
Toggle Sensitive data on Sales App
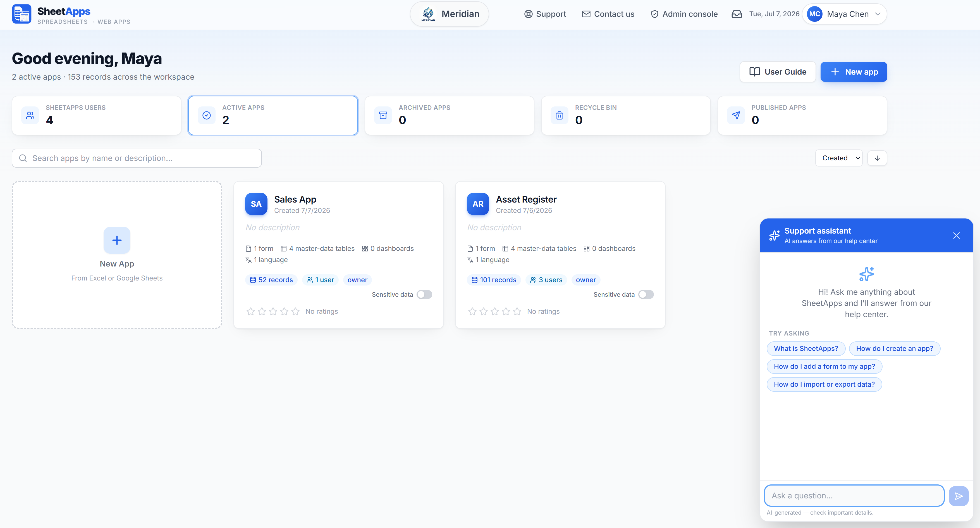pos(424,294)
